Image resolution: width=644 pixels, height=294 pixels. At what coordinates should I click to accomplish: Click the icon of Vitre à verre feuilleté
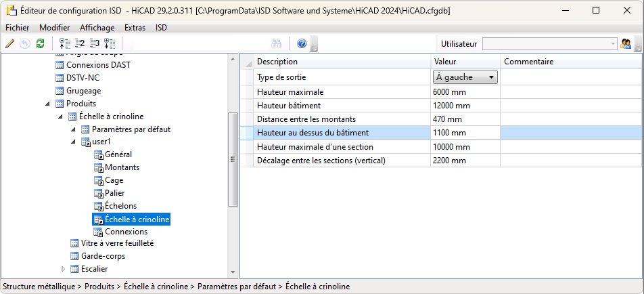pyautogui.click(x=74, y=243)
